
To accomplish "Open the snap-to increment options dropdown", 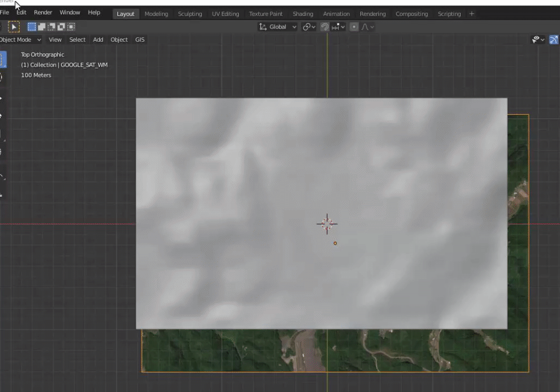I will 338,27.
